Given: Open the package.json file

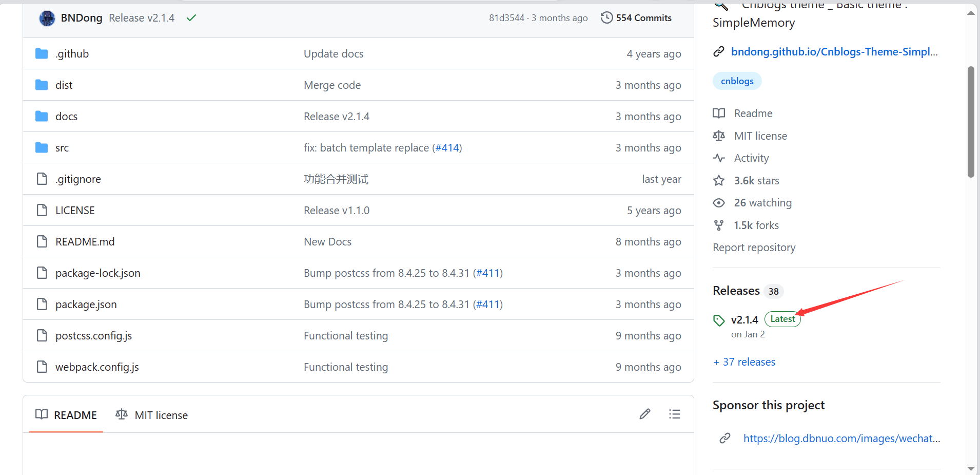Looking at the screenshot, I should click(86, 305).
